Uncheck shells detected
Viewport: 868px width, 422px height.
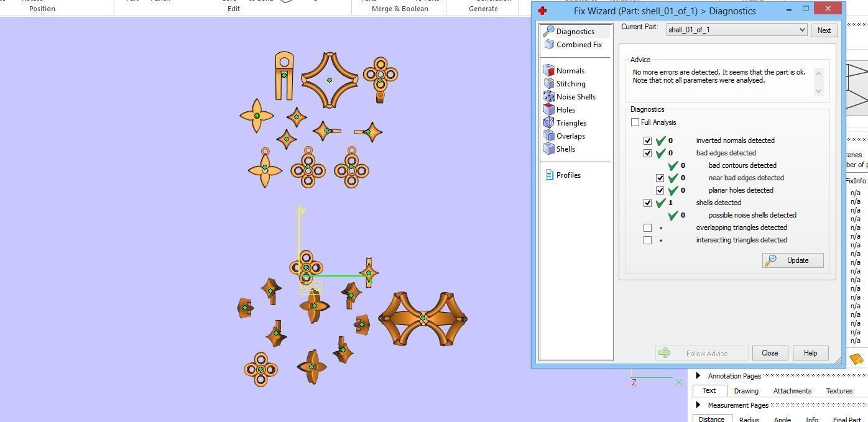click(x=647, y=203)
